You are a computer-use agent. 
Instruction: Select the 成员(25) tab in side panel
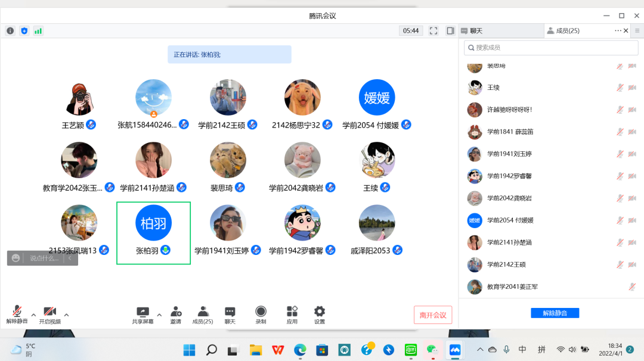567,31
